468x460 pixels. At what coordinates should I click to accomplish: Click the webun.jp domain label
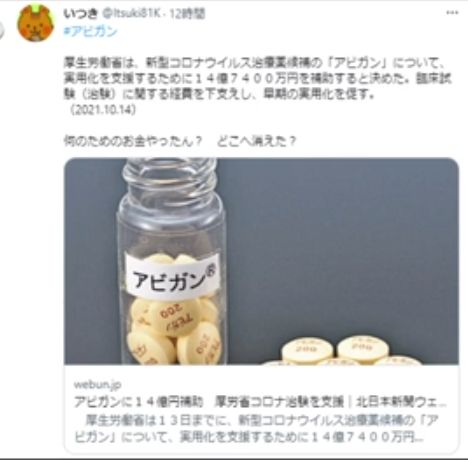click(x=97, y=384)
